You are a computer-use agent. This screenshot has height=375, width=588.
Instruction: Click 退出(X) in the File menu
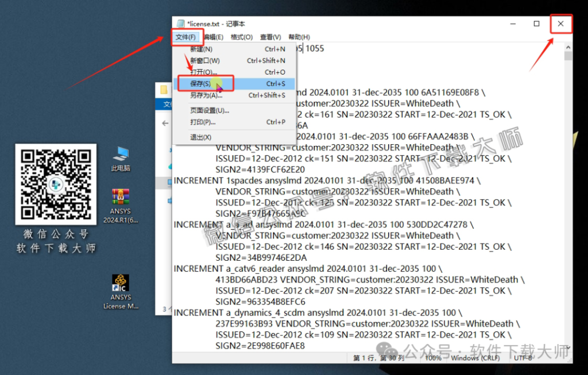point(201,137)
